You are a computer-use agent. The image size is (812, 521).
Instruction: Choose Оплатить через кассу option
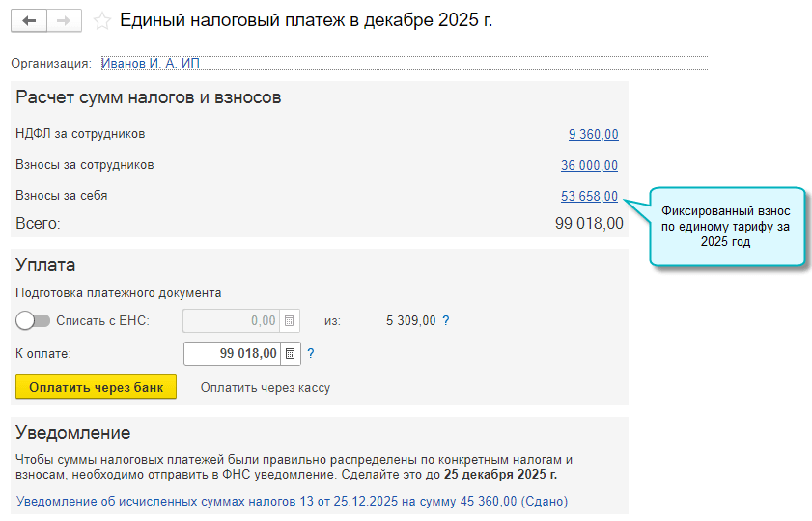[266, 388]
